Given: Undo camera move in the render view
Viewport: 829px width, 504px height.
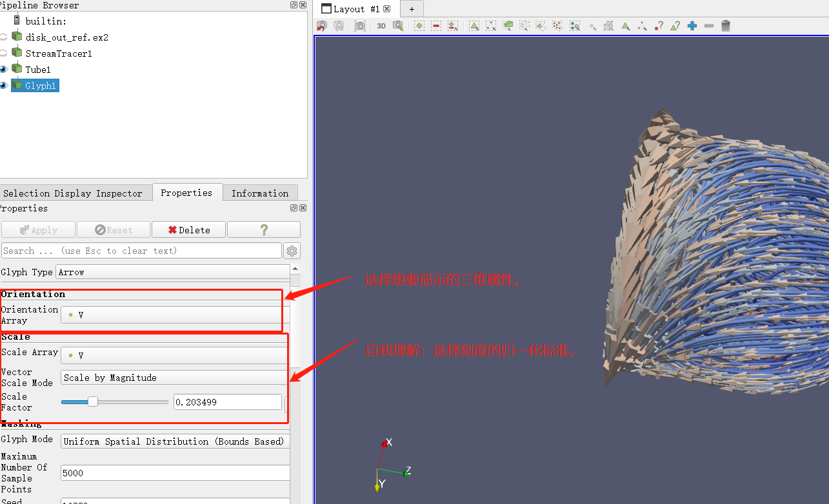Looking at the screenshot, I should (x=321, y=25).
